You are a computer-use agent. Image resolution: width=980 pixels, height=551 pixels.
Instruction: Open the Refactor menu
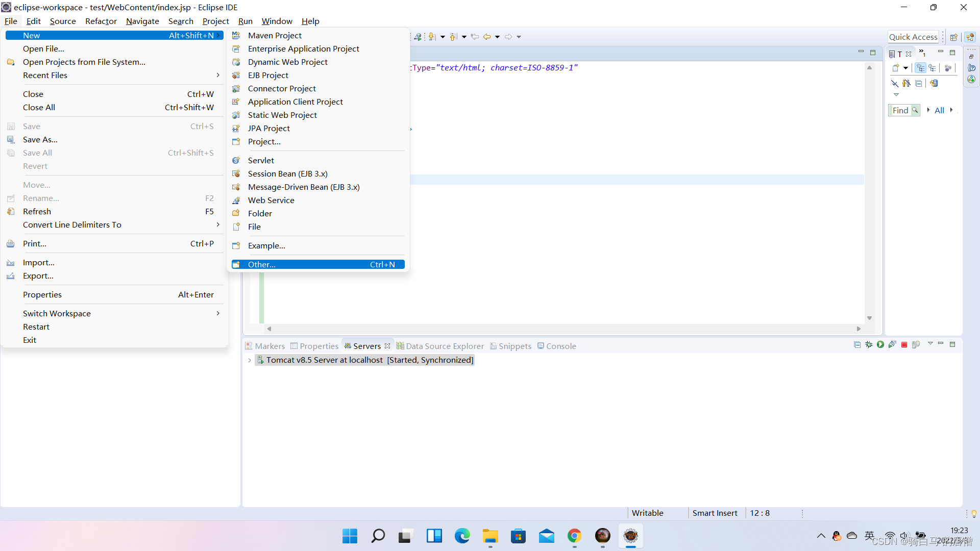tap(101, 21)
